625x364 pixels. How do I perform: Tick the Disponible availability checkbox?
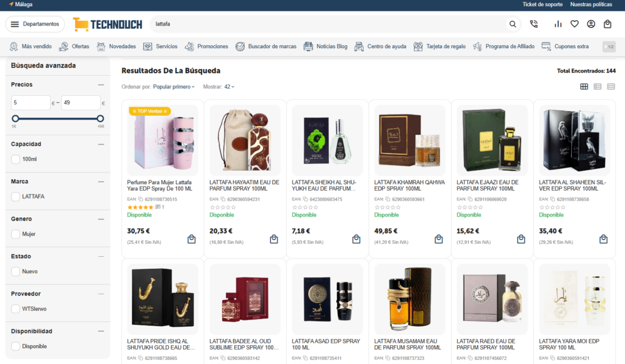(15, 346)
